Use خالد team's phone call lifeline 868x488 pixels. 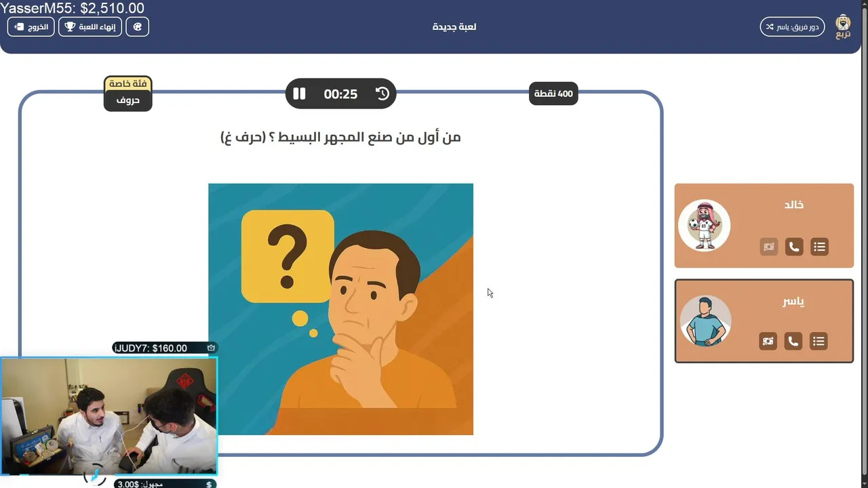[794, 247]
